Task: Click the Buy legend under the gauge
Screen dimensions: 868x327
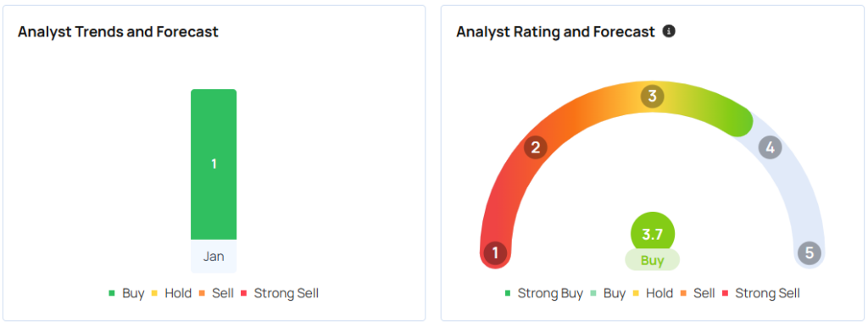Action: coord(609,293)
